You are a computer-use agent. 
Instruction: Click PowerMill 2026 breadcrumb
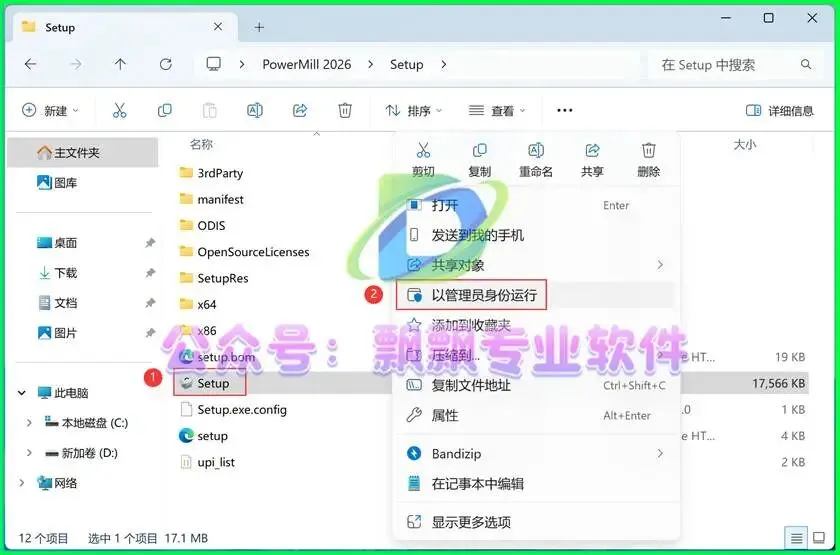[306, 65]
